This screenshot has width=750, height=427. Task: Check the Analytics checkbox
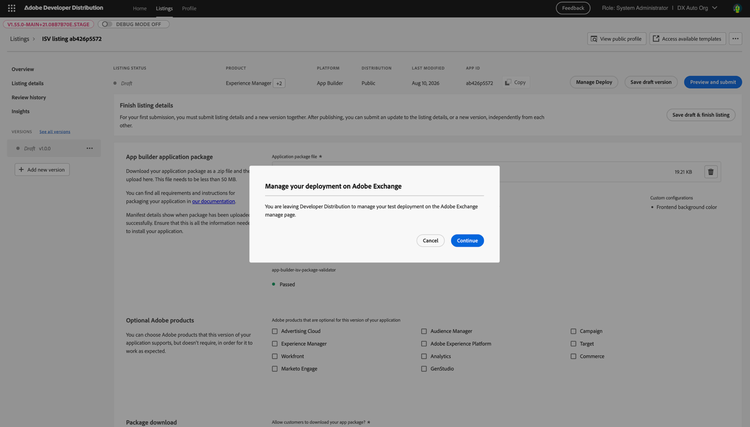point(424,356)
